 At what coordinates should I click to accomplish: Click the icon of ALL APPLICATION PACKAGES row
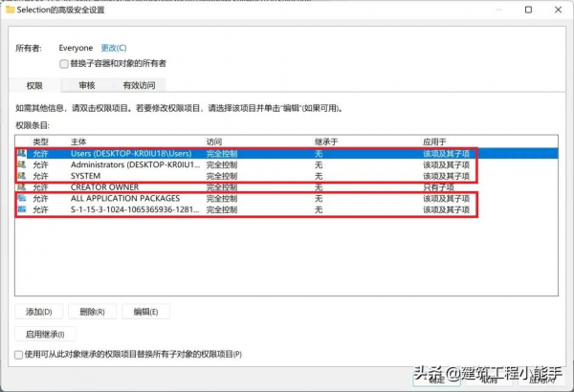click(x=22, y=198)
